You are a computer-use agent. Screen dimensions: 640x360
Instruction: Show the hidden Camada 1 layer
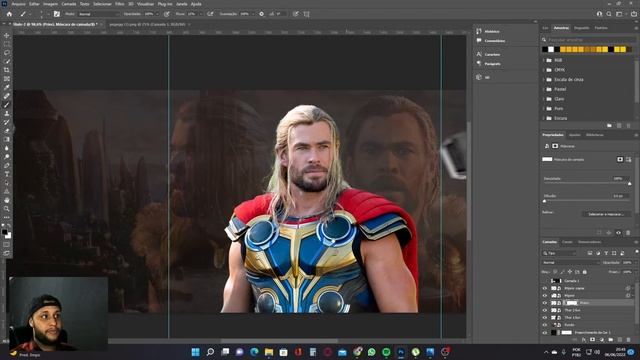[x=544, y=281]
